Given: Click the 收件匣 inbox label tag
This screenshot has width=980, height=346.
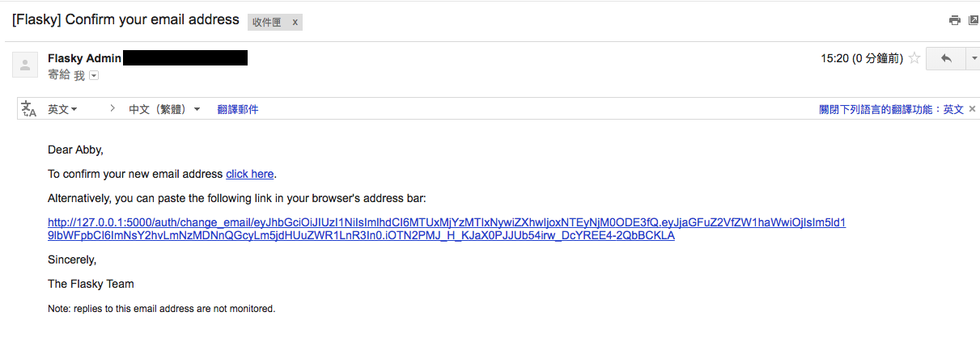Looking at the screenshot, I should pyautogui.click(x=266, y=23).
